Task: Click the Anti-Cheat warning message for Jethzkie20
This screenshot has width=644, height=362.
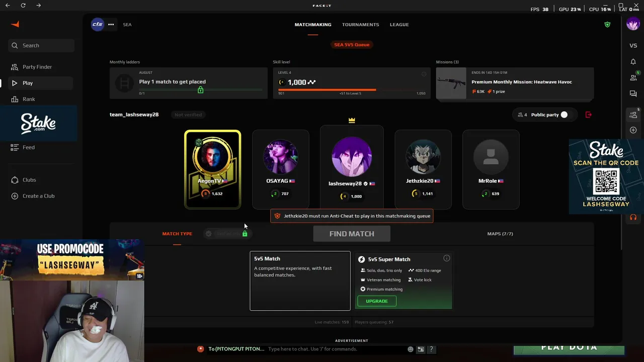Action: coord(352,216)
